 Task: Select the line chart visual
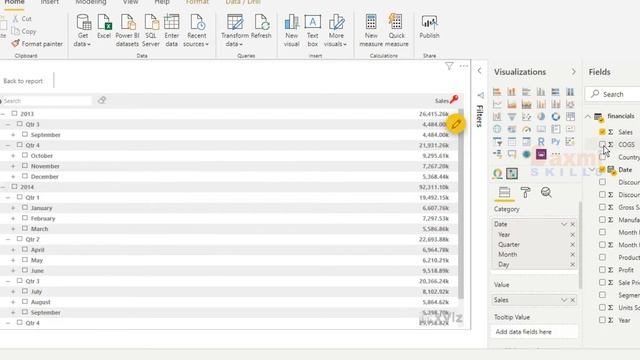[497, 104]
